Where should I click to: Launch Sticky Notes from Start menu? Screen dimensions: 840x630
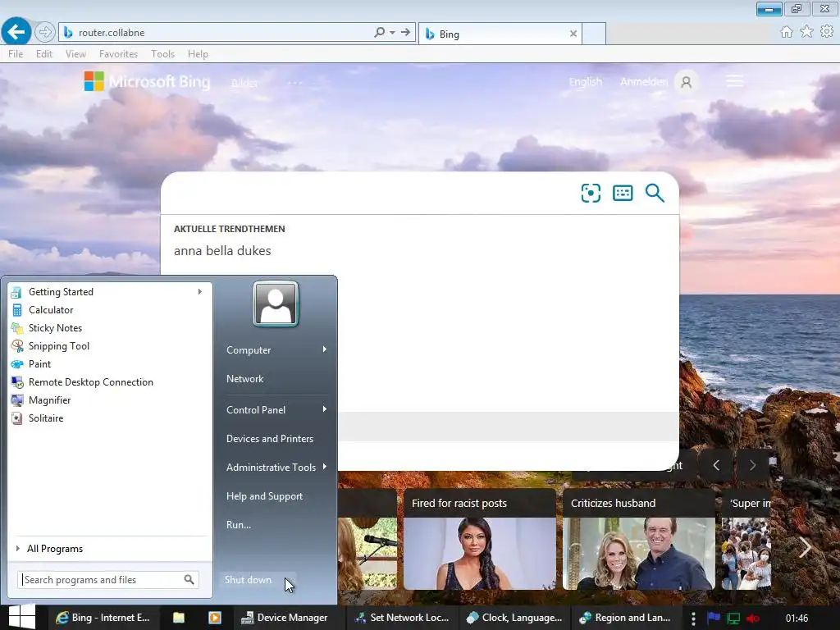pos(55,328)
